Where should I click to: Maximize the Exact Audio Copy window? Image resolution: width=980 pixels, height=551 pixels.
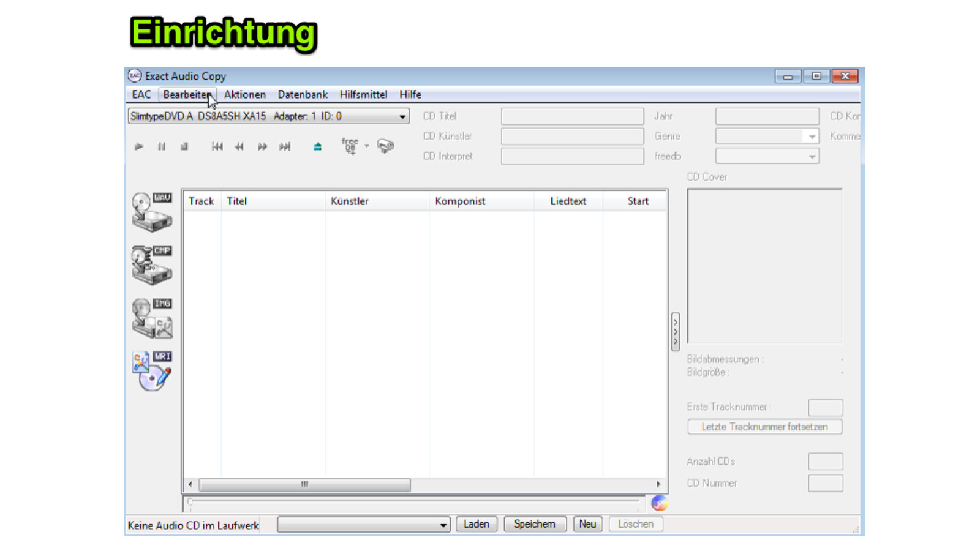[x=816, y=76]
